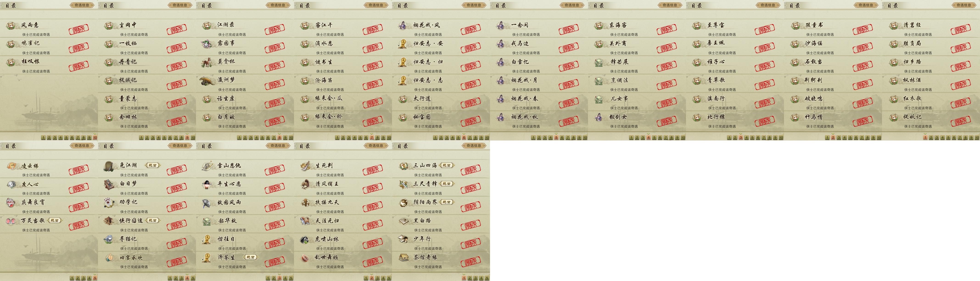Screen dimensions: 980x281
Task: Click the teahouse icon beside 茶馆奇缘
Action: 403,258
